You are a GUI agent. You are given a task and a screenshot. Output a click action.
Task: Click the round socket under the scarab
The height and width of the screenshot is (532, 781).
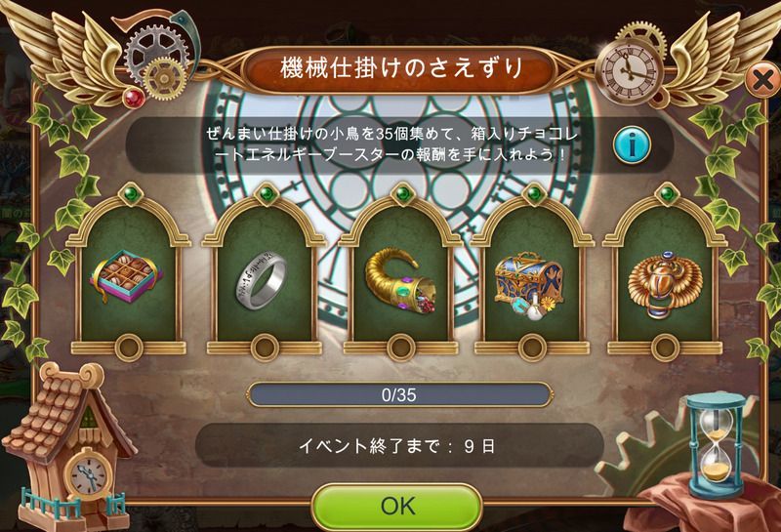(x=665, y=348)
